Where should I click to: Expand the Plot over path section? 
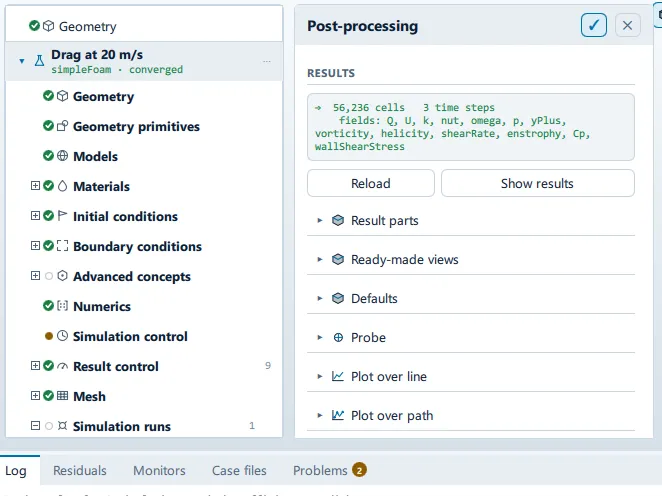(x=320, y=415)
